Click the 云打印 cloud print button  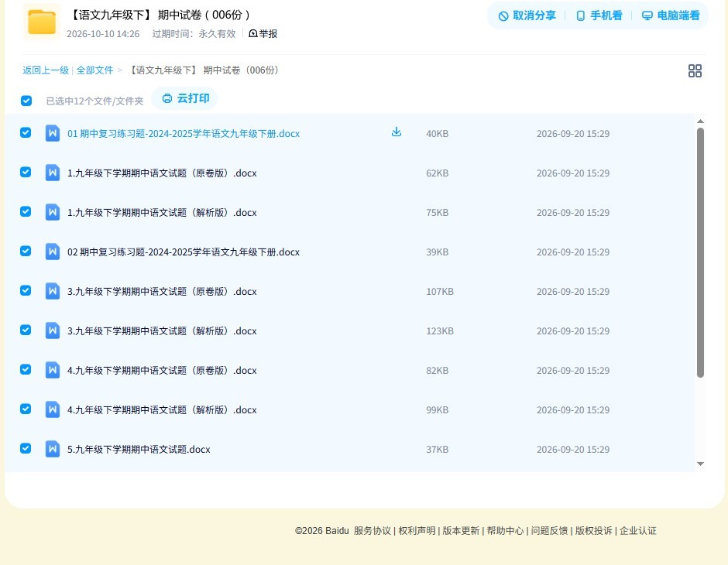185,98
